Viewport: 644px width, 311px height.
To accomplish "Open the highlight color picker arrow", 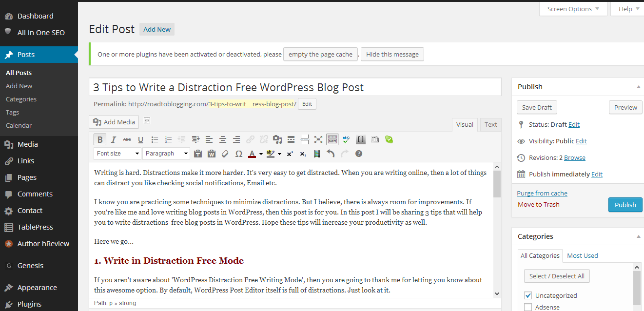I will [x=279, y=154].
